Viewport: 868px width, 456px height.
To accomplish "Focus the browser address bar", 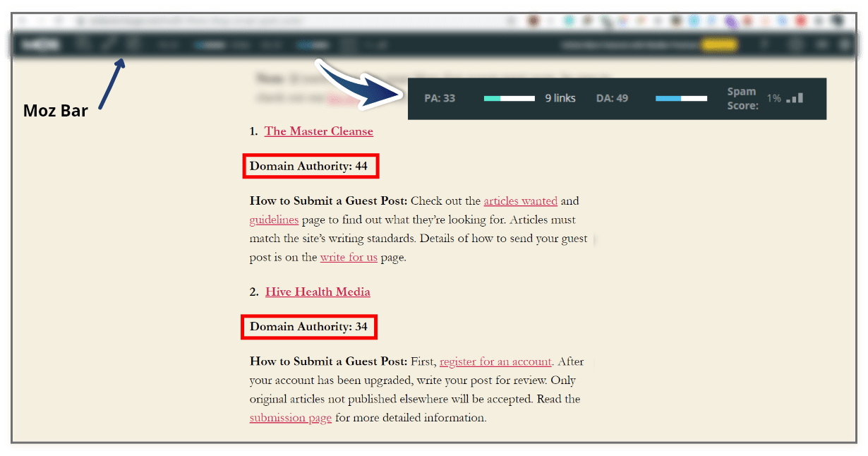I will point(289,21).
